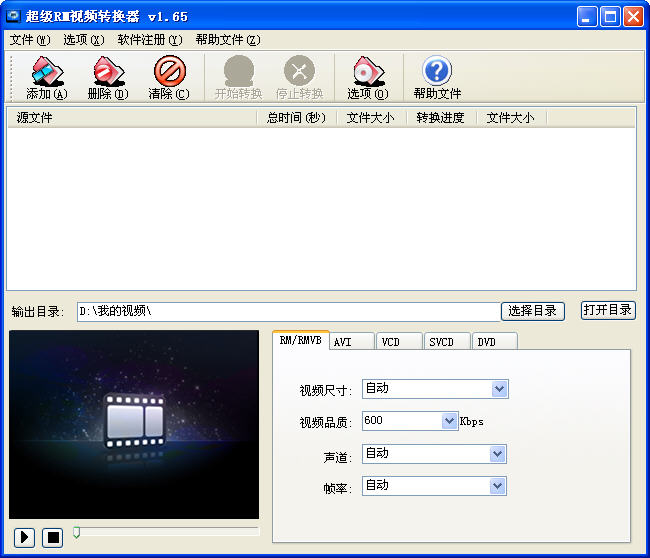This screenshot has width=650, height=558.
Task: Switch to the AVI tab
Action: [352, 342]
